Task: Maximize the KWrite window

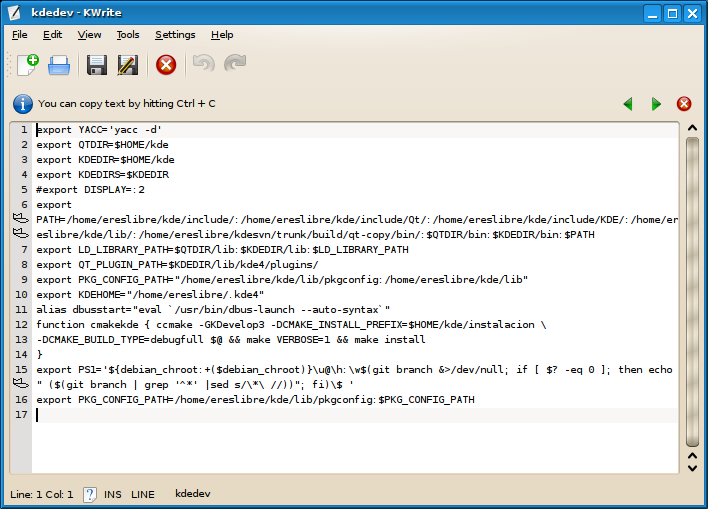Action: [672, 14]
